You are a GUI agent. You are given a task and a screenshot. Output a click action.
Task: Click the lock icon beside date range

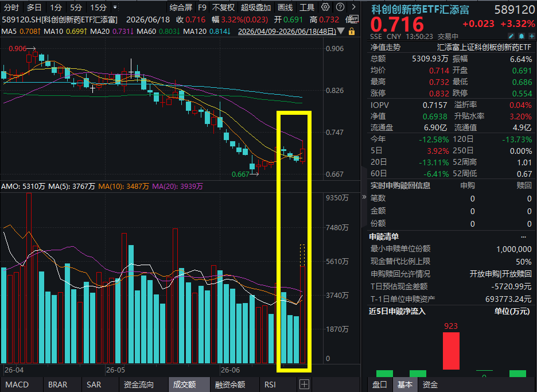(x=351, y=32)
